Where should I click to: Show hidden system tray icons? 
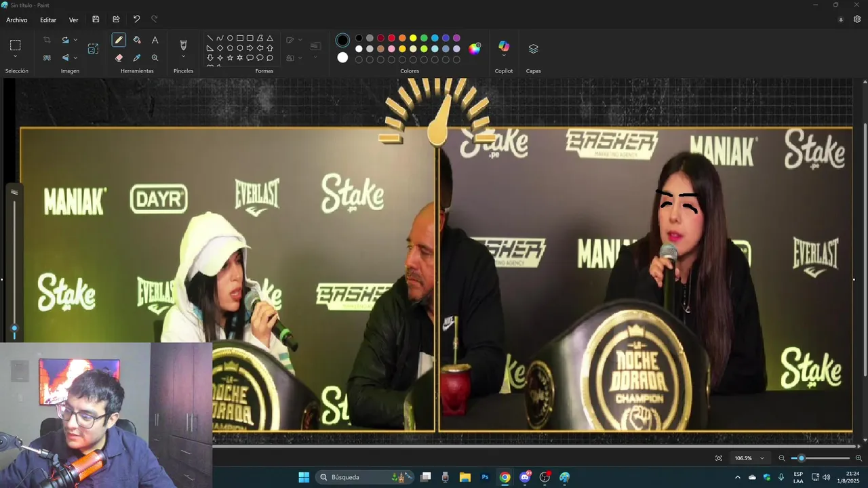point(738,477)
